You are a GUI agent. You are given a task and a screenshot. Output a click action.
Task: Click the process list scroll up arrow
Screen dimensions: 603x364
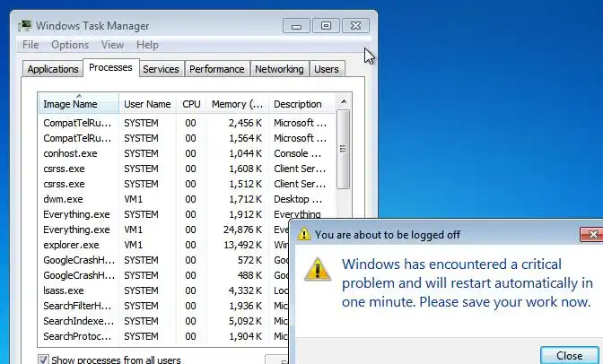pyautogui.click(x=344, y=101)
